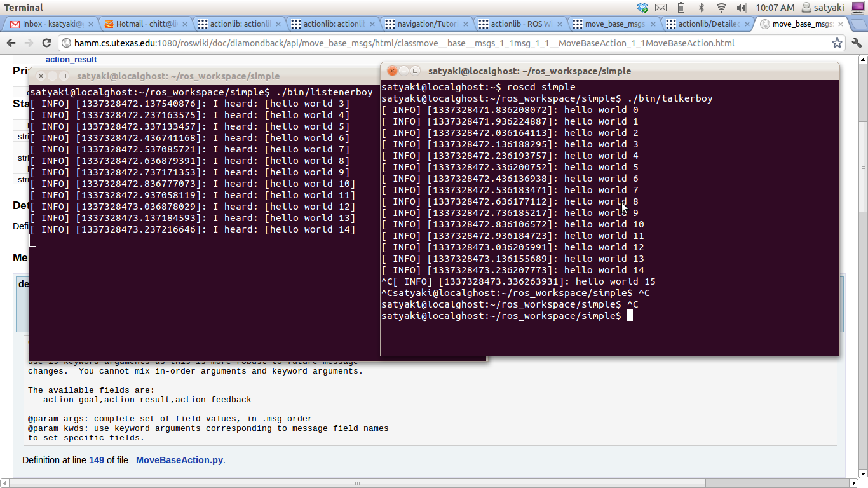Screen dimensions: 868x488
Task: Click the Ubuntu One sync indicator icon
Action: (x=642, y=8)
